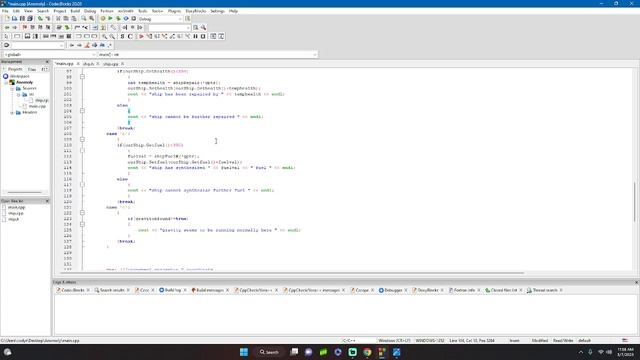Click the Undo toolbar icon
This screenshot has height=360, width=640.
coord(40,19)
